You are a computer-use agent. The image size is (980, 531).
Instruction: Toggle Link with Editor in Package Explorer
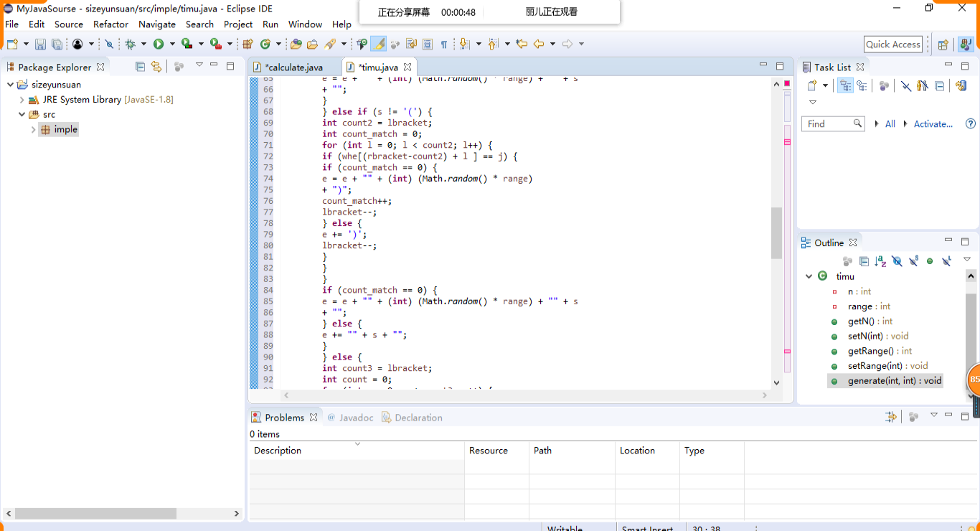click(156, 67)
